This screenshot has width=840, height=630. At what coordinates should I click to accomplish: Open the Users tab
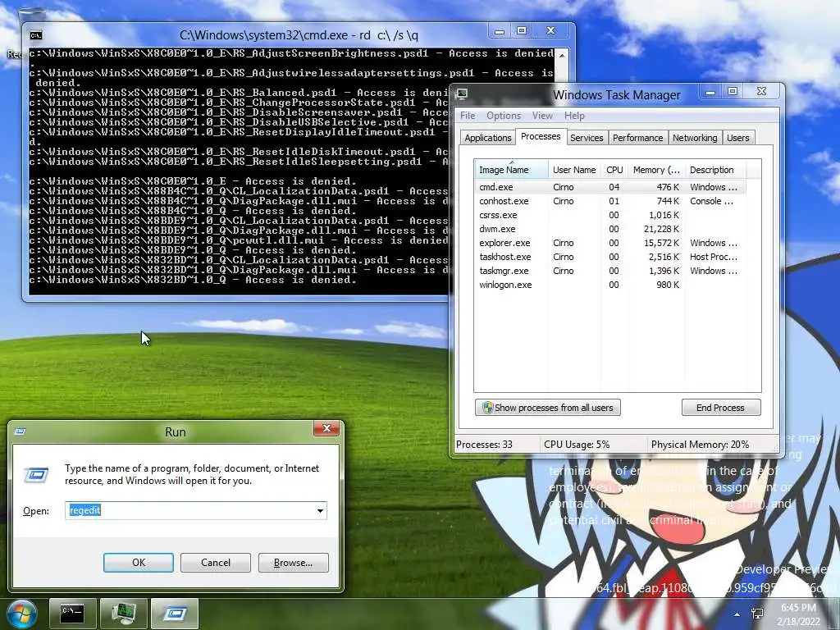pos(737,138)
